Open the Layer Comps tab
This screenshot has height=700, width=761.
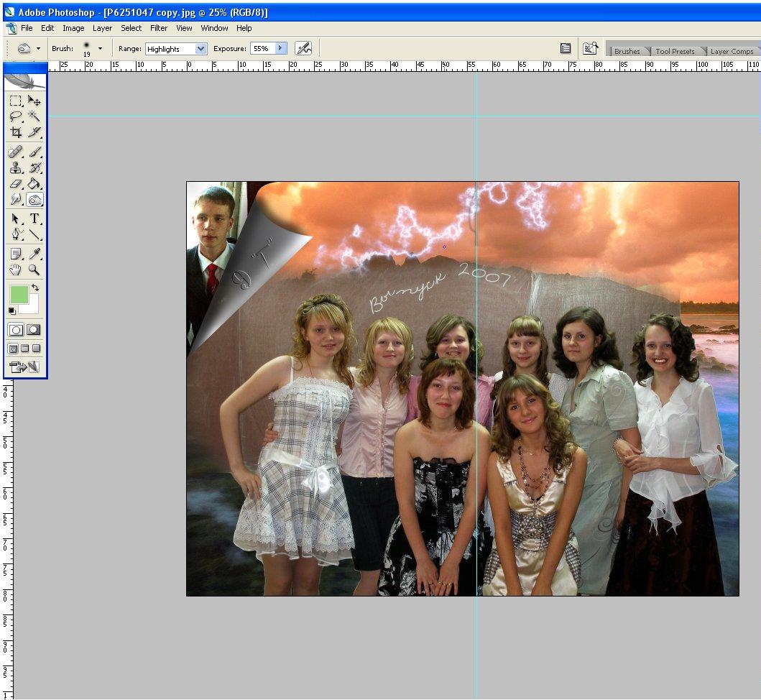tap(731, 51)
